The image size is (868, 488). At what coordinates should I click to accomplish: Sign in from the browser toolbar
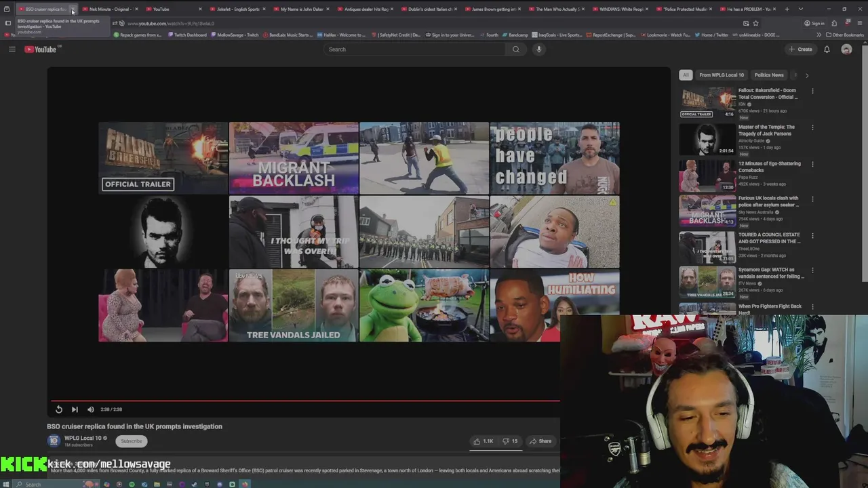click(814, 23)
